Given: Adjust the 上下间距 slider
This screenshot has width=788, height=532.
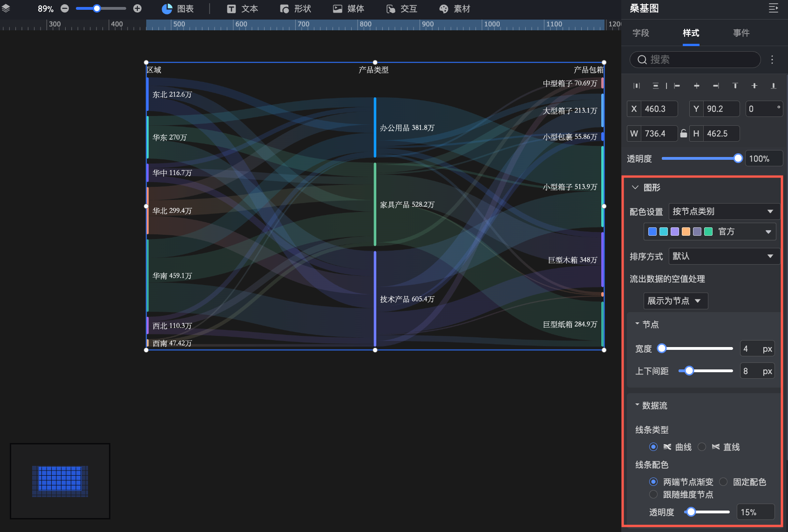Looking at the screenshot, I should click(706, 371).
